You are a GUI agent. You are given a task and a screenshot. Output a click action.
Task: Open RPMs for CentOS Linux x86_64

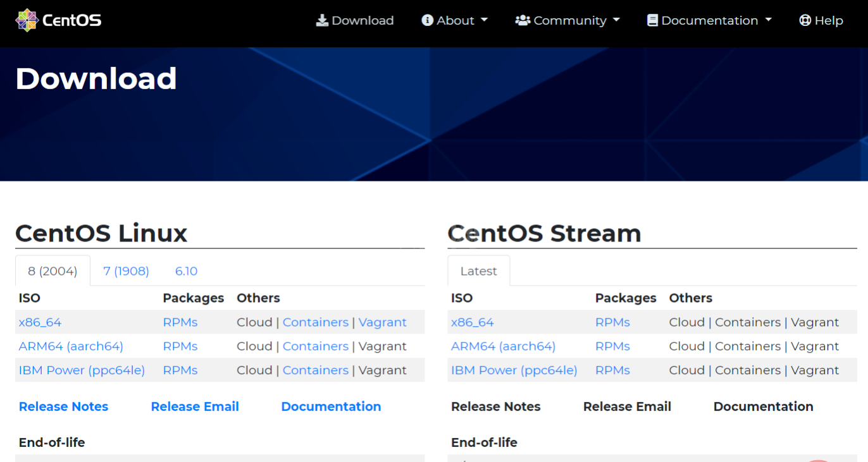[x=180, y=322]
